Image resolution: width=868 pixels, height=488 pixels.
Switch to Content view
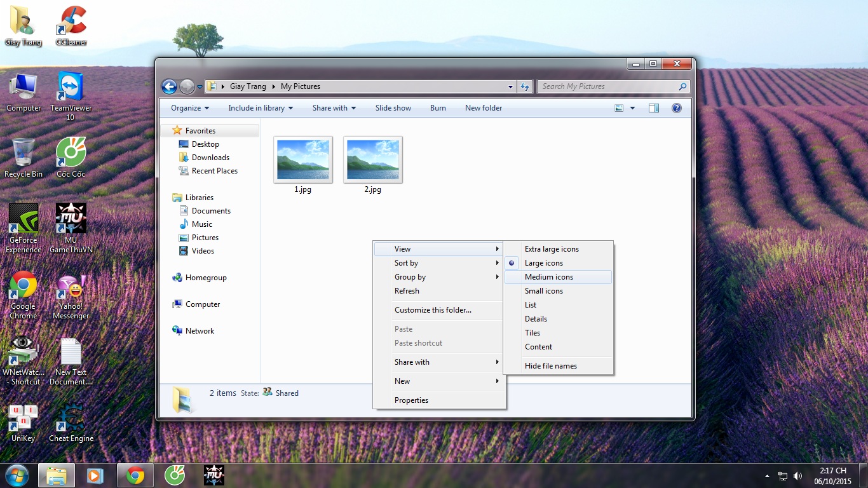(558, 347)
